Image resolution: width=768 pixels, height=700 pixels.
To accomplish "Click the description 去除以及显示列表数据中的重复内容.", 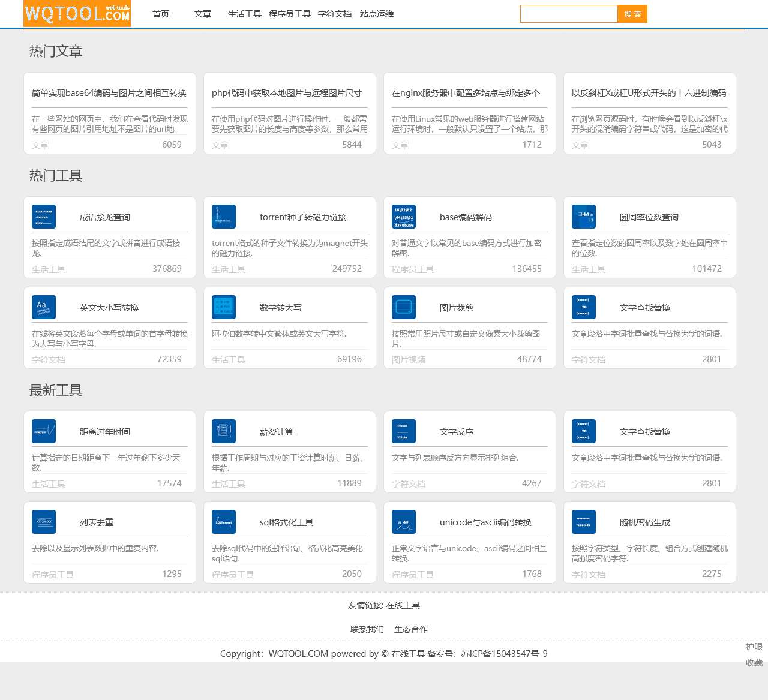I will 95,548.
